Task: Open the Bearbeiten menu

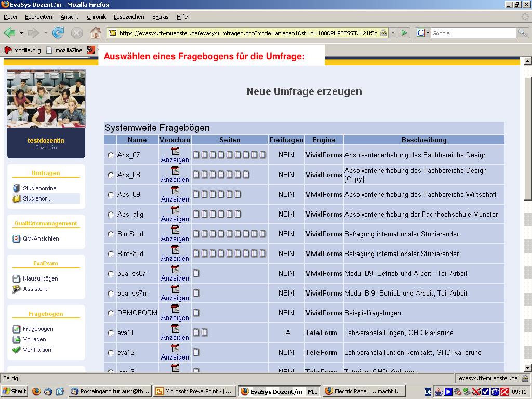Action: 38,17
